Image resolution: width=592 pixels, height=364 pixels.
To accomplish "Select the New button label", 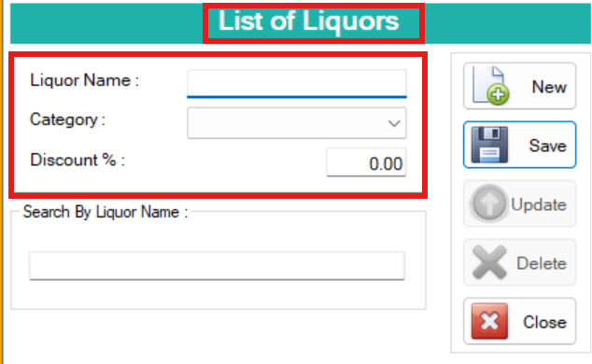I will tap(549, 87).
